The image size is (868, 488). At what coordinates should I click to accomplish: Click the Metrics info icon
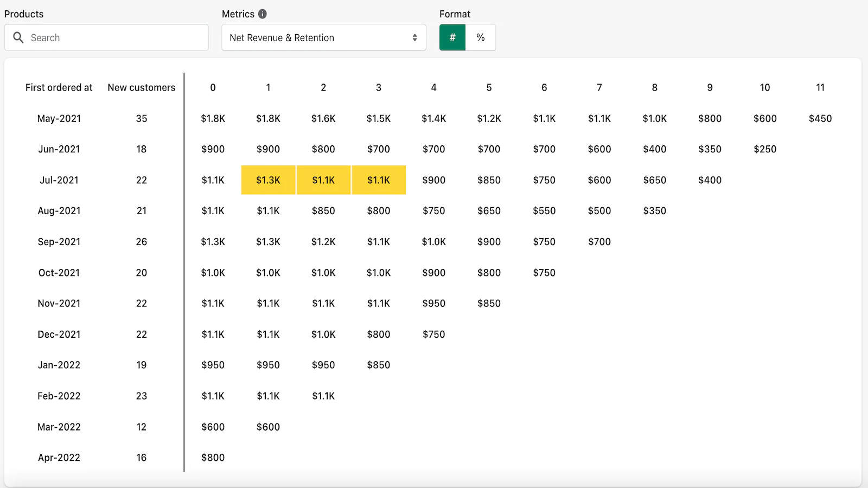263,14
